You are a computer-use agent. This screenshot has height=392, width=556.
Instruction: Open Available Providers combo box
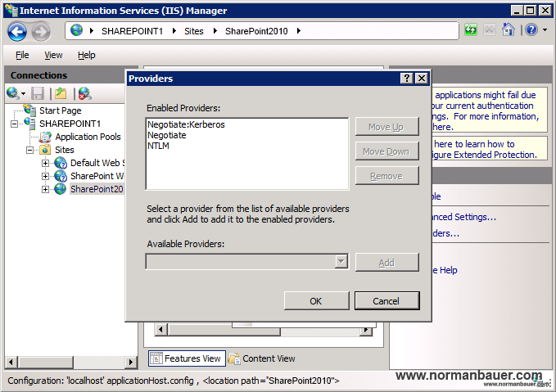[x=247, y=262]
